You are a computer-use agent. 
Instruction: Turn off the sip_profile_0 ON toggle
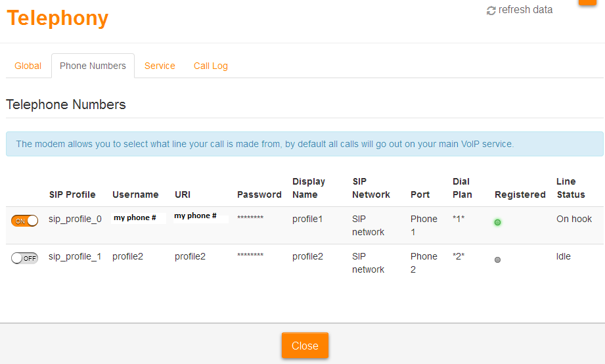[25, 221]
